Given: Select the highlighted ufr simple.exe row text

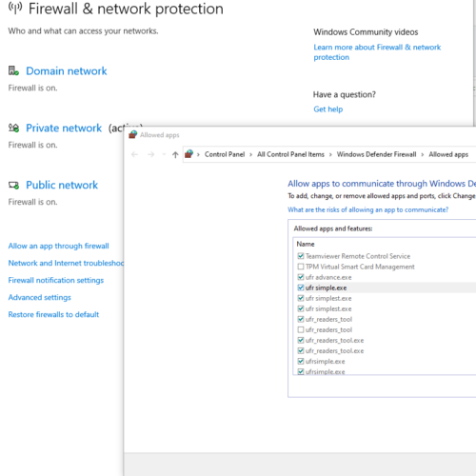Looking at the screenshot, I should click(326, 288).
